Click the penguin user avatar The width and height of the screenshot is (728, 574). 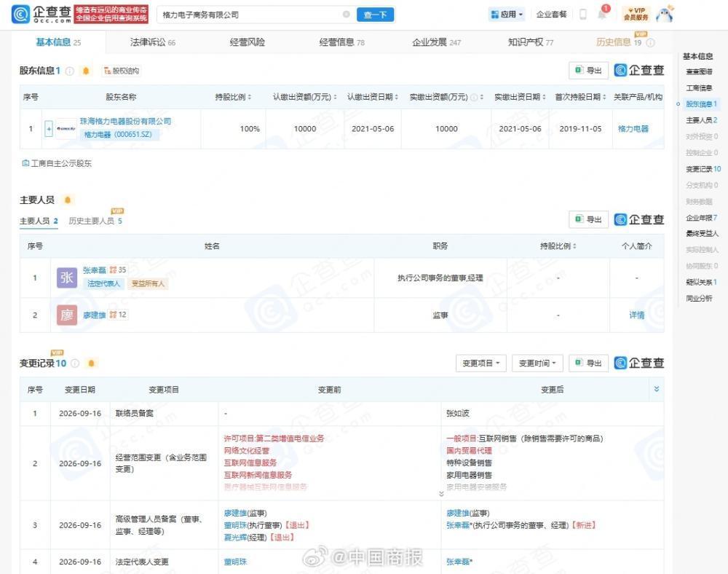(x=665, y=14)
